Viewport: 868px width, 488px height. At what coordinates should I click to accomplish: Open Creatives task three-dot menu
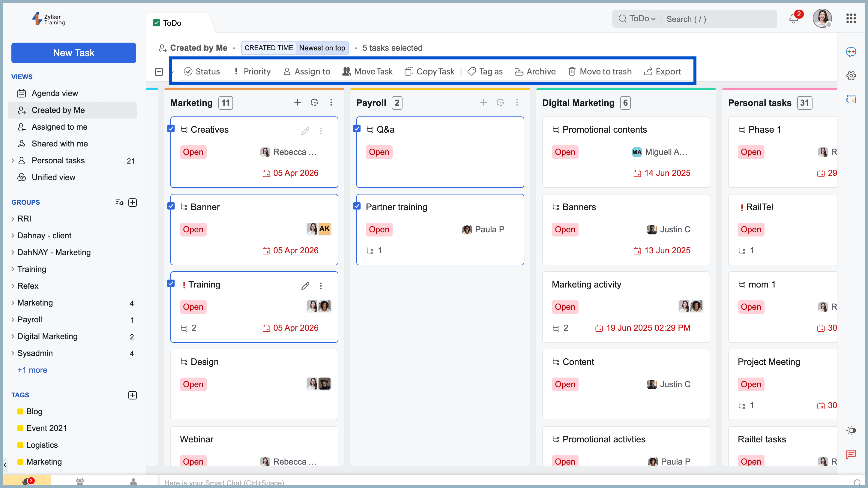[x=321, y=131]
